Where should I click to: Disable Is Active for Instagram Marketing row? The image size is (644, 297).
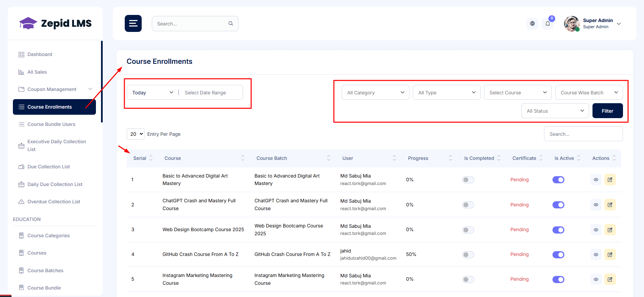point(558,279)
